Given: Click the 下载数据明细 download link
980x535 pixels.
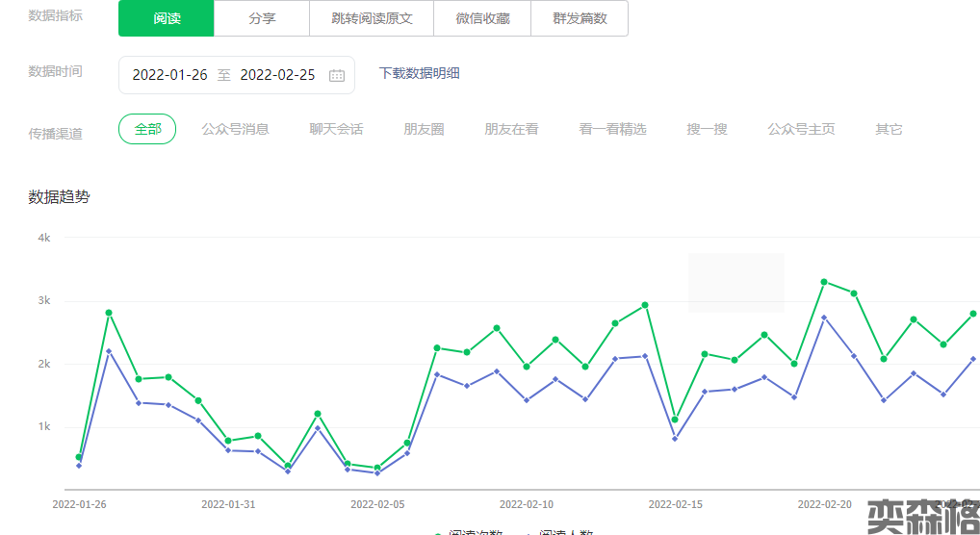Looking at the screenshot, I should [419, 73].
